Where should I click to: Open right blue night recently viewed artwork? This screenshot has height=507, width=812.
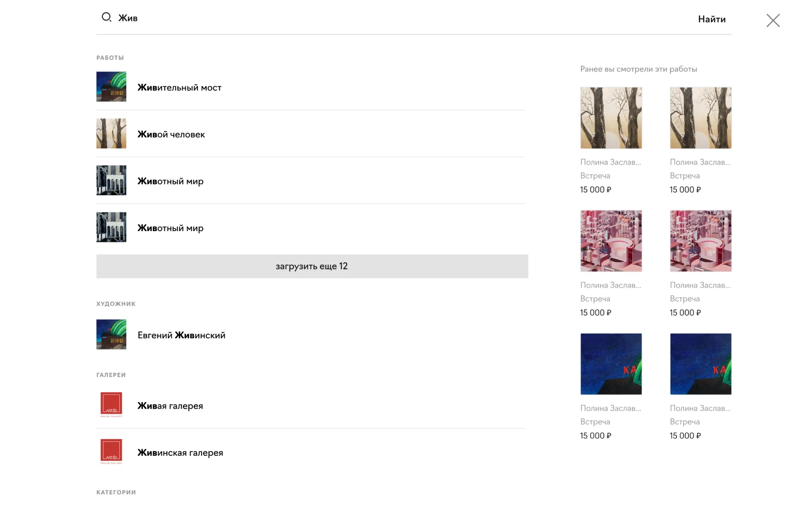pyautogui.click(x=700, y=364)
